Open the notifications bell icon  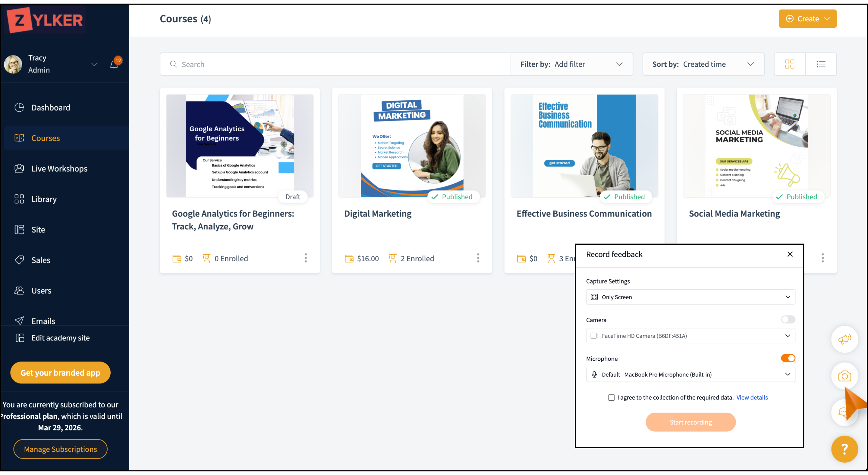pos(114,64)
